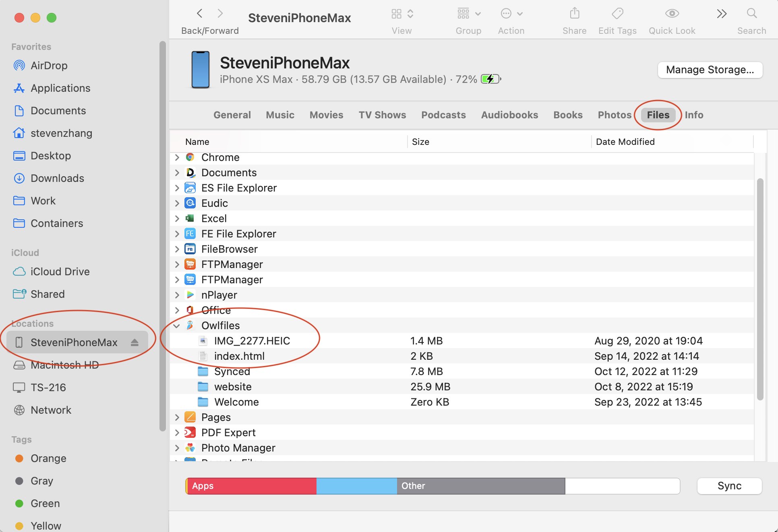Click the Forward arrow in toolbar
The width and height of the screenshot is (778, 532).
[220, 14]
